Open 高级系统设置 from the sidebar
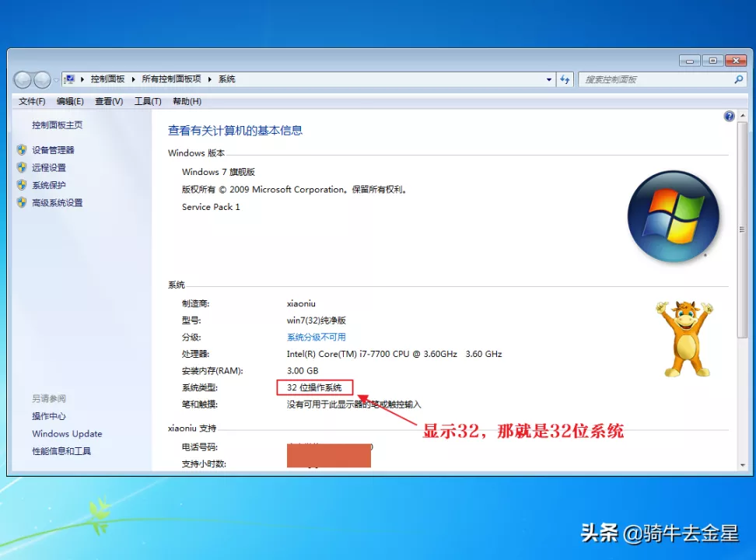The image size is (756, 560). click(x=57, y=203)
